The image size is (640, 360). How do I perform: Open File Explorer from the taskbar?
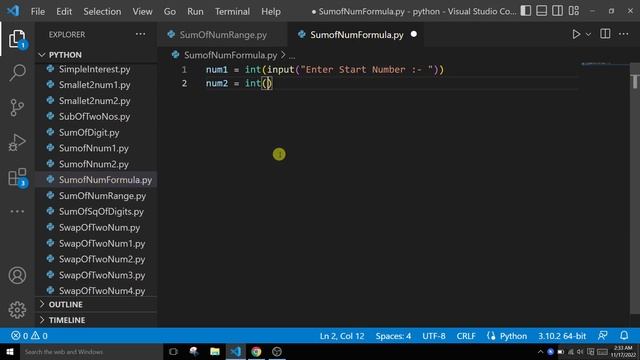point(215,352)
